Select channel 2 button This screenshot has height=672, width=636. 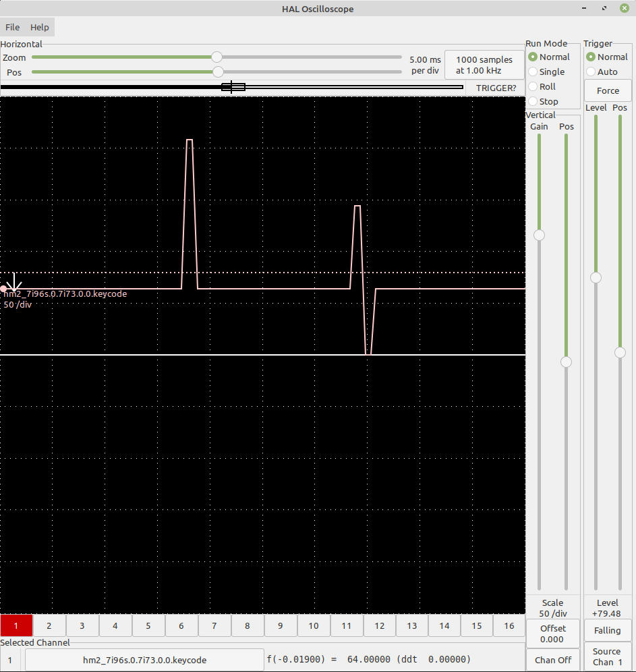click(49, 625)
